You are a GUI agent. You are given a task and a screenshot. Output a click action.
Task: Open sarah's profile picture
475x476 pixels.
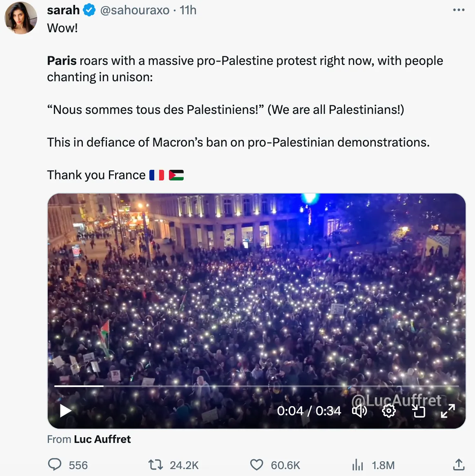[21, 18]
